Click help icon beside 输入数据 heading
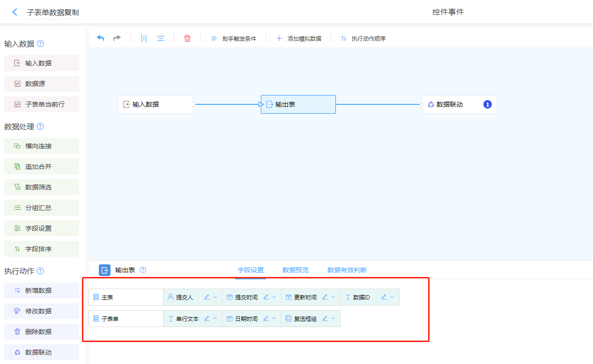 (40, 44)
